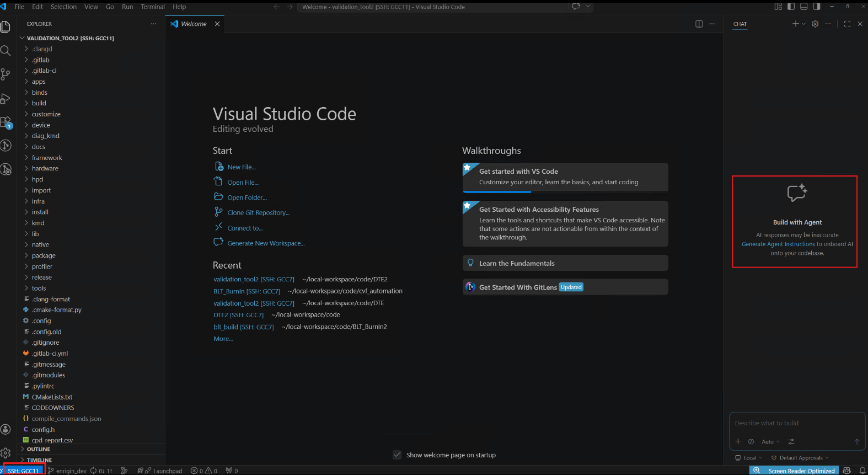The height and width of the screenshot is (475, 868).
Task: Select the Welcome editor tab
Action: pos(194,24)
